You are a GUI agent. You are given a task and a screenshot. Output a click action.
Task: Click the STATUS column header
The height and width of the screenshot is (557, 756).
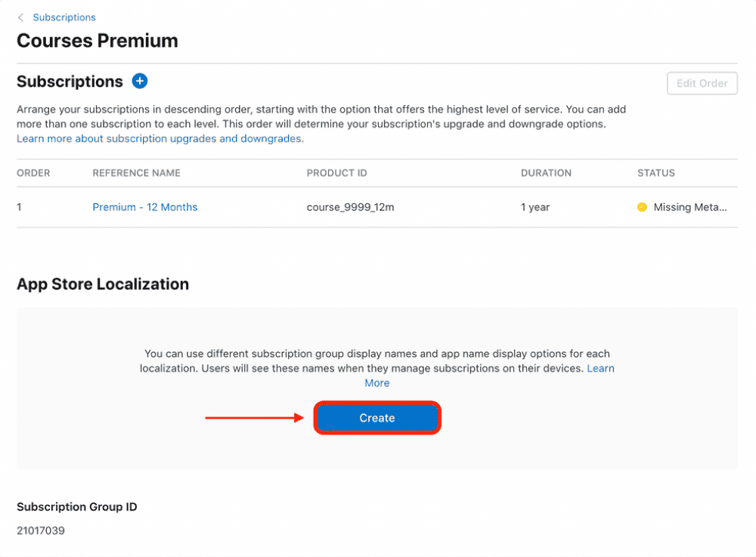click(x=656, y=173)
